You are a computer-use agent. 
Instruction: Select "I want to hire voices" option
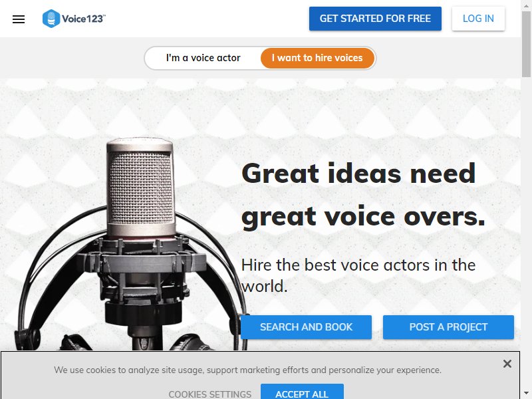click(317, 58)
